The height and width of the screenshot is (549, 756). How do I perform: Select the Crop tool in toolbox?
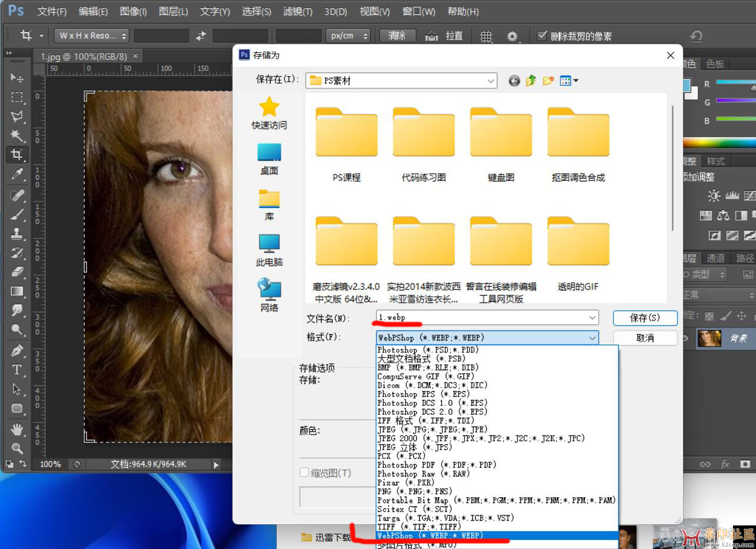click(x=17, y=155)
